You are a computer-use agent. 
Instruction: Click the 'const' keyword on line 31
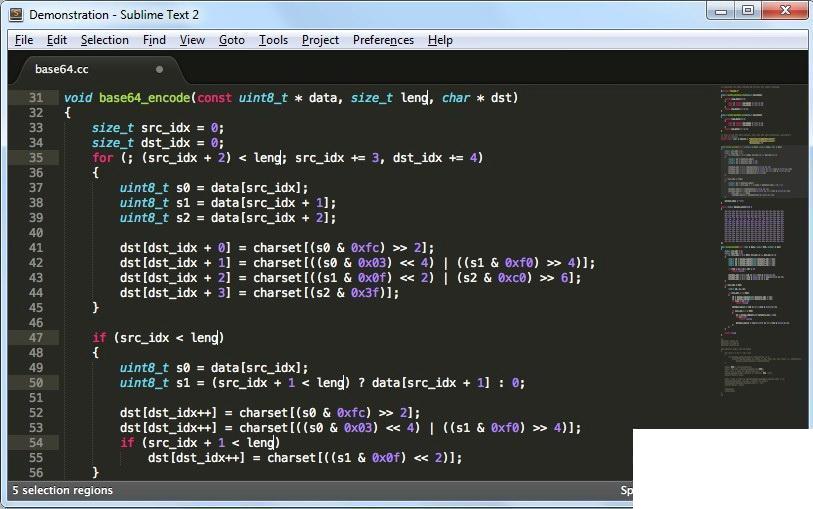point(214,97)
